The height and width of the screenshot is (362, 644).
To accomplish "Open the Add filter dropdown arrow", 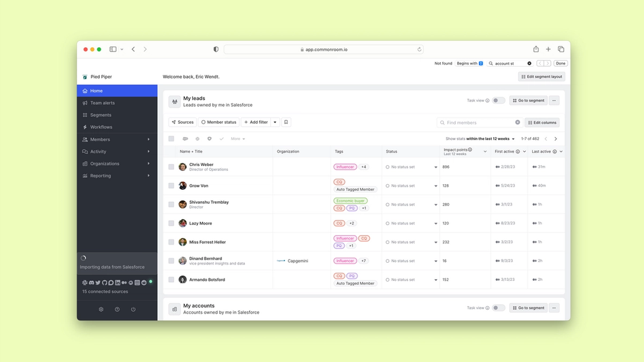I will (x=275, y=122).
